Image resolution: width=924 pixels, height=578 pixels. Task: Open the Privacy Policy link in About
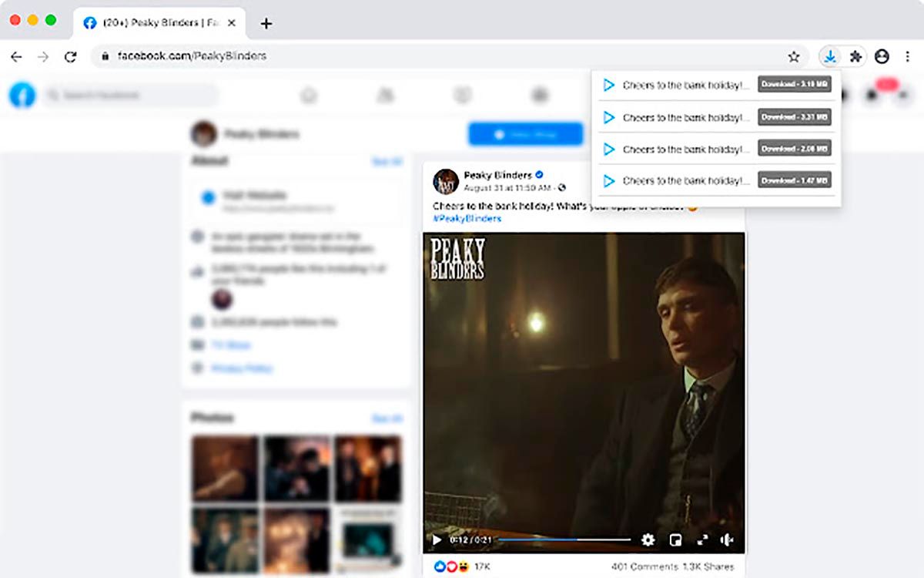coord(242,368)
